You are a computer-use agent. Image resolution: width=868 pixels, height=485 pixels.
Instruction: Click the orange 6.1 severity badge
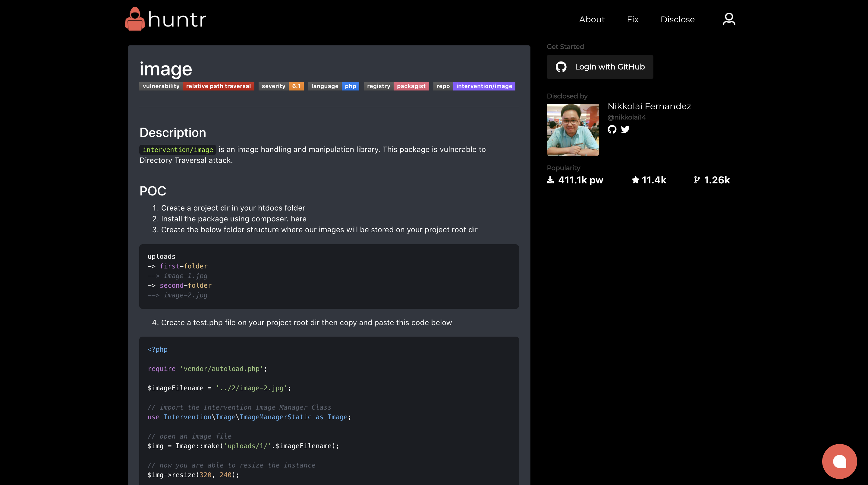coord(296,86)
